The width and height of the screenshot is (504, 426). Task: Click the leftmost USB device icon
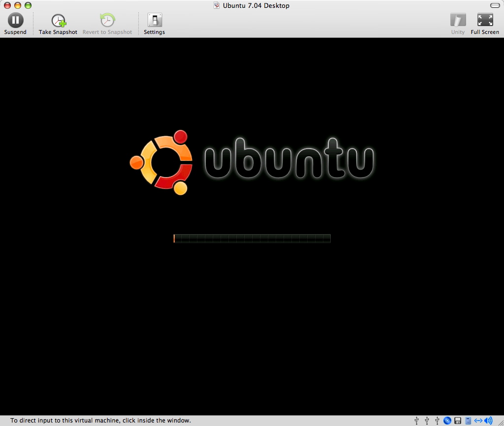point(416,421)
